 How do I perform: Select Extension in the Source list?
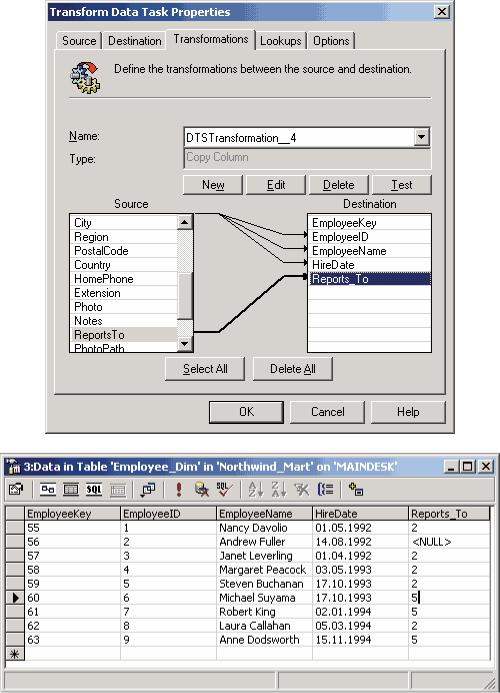click(124, 293)
